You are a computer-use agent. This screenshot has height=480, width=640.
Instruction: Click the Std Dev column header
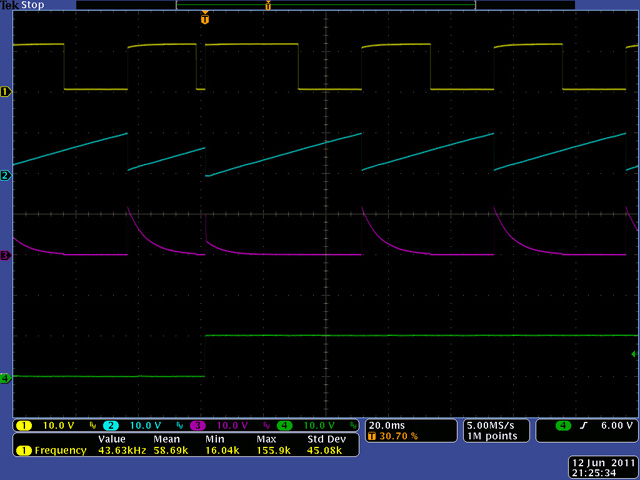tap(327, 439)
